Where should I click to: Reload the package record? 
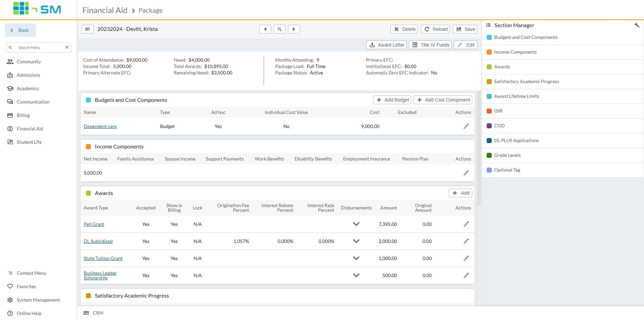(x=435, y=29)
